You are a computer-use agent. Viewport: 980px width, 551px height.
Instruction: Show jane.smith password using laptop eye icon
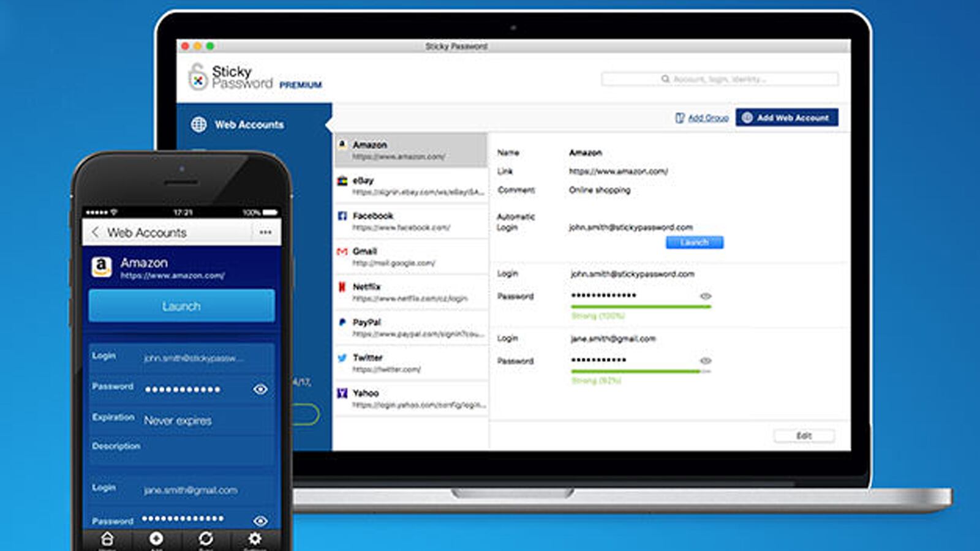706,361
